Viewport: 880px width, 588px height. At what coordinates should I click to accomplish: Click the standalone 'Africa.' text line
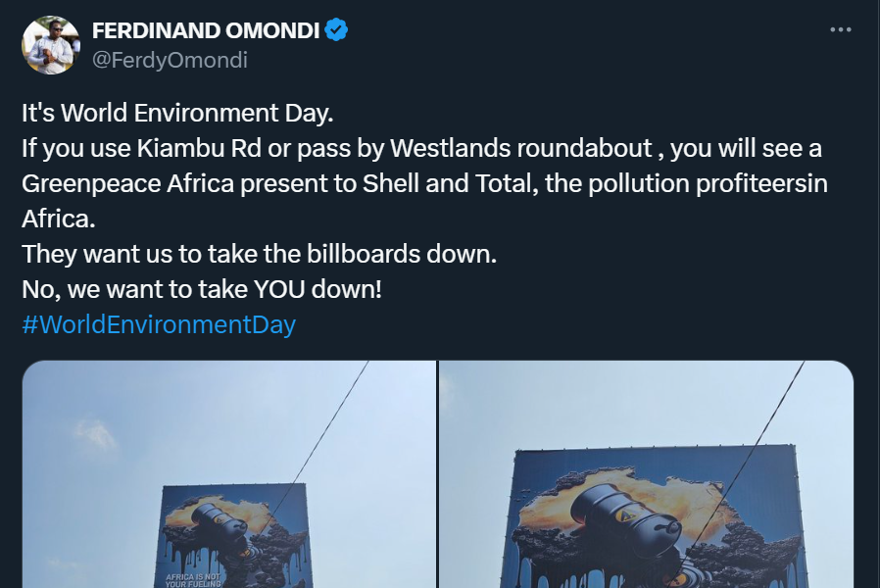click(59, 219)
